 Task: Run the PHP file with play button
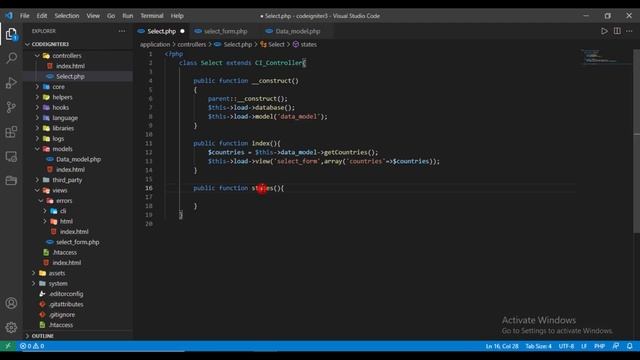point(604,31)
